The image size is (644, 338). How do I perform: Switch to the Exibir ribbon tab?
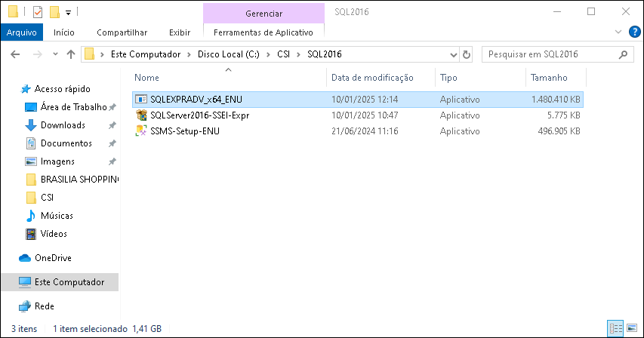[x=180, y=32]
